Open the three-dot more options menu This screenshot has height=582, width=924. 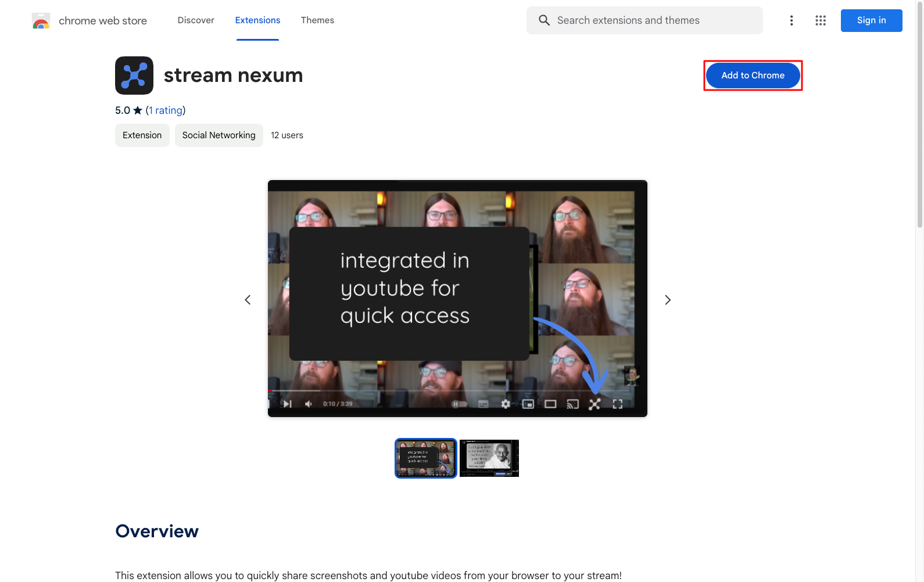click(x=792, y=20)
